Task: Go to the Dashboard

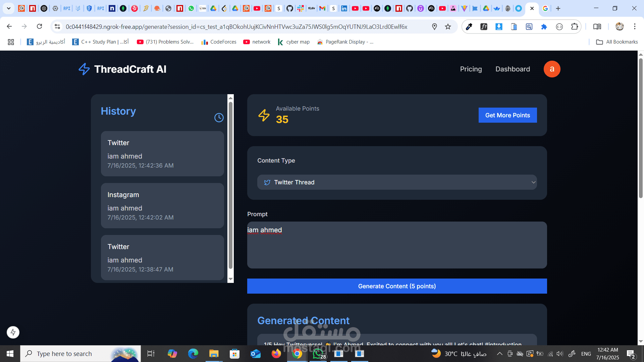Action: coord(513,69)
